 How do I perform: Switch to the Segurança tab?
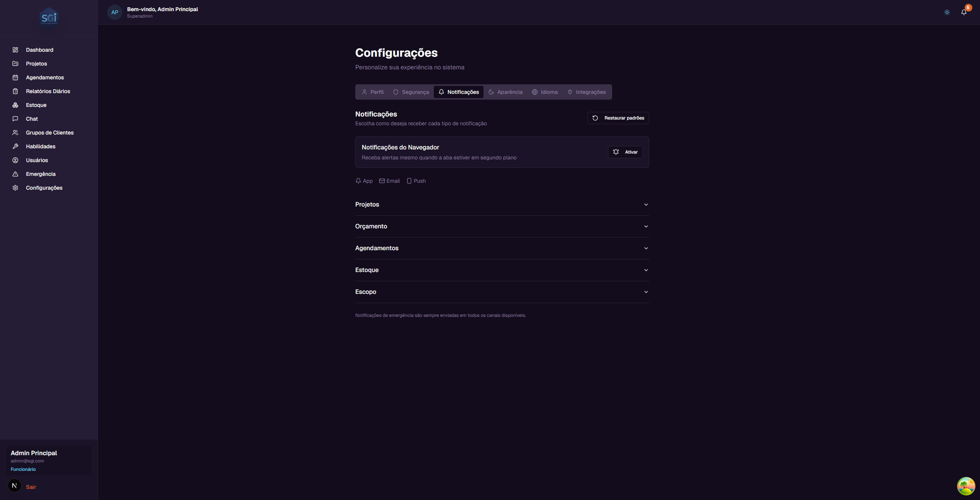point(411,92)
